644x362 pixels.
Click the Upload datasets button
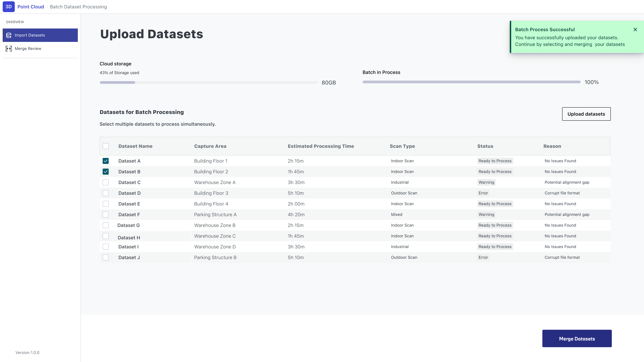pos(586,114)
